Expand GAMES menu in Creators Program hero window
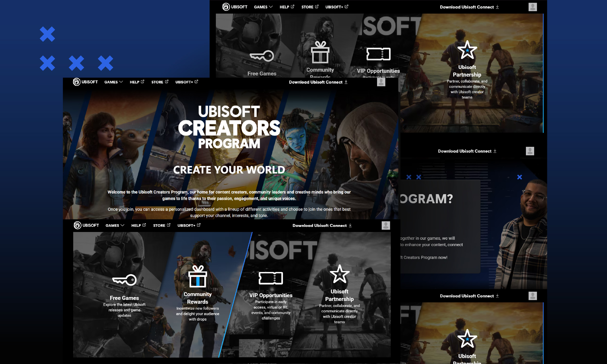Image resolution: width=607 pixels, height=364 pixels. click(x=114, y=82)
